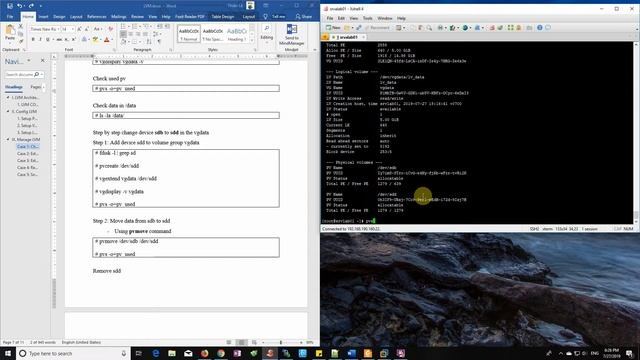This screenshot has width=640, height=360.
Task: Open Firefox from the taskbar
Action: (x=204, y=353)
